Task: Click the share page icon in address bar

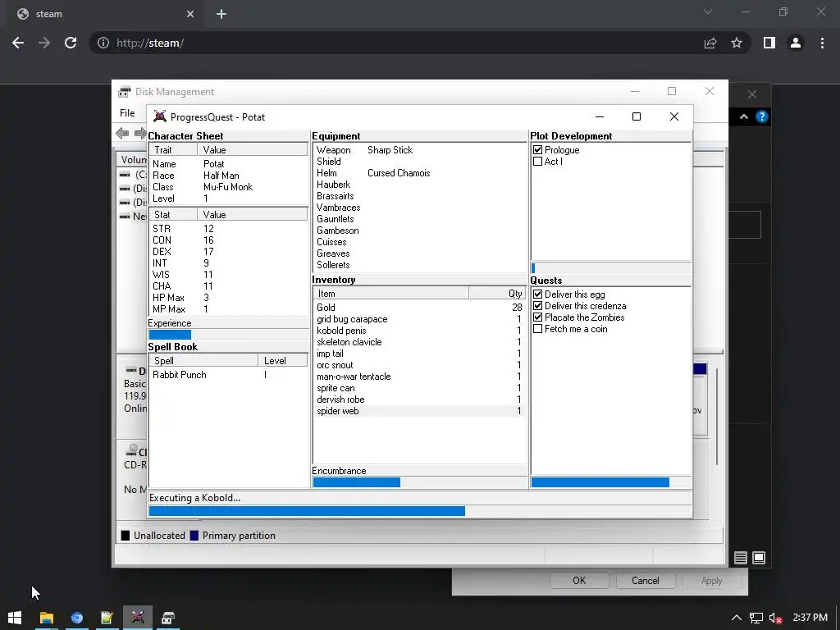Action: 710,43
